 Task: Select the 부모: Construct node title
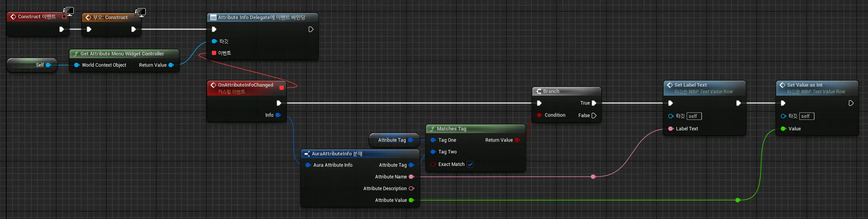tap(110, 17)
